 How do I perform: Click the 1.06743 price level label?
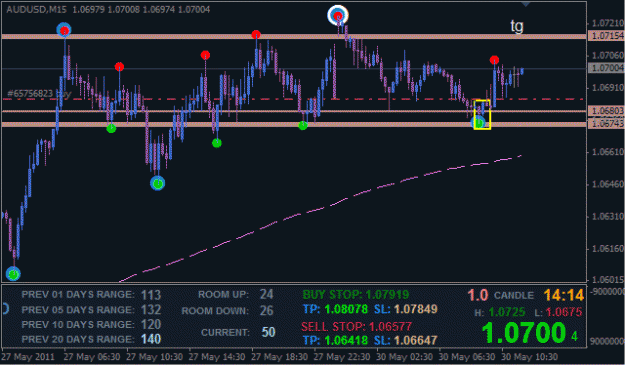[607, 124]
